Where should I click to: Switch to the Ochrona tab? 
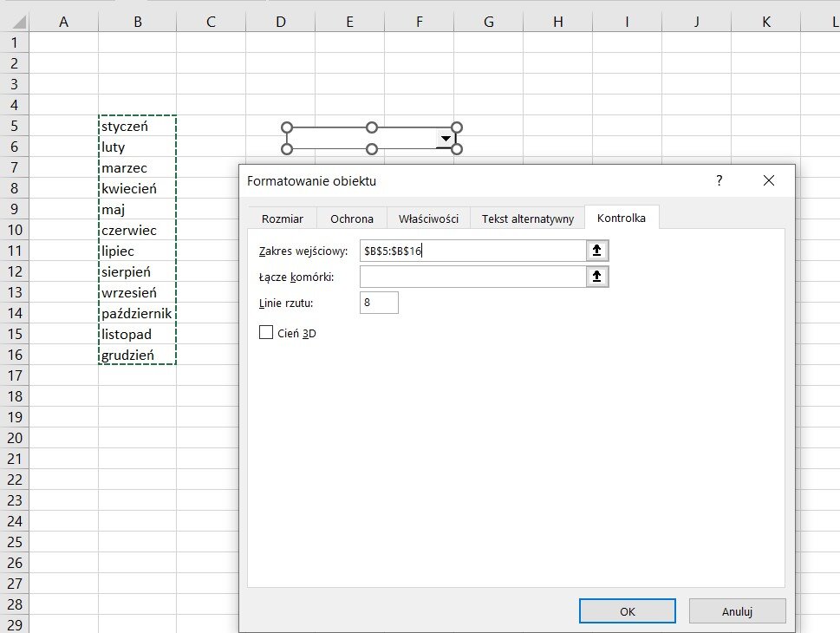(352, 219)
